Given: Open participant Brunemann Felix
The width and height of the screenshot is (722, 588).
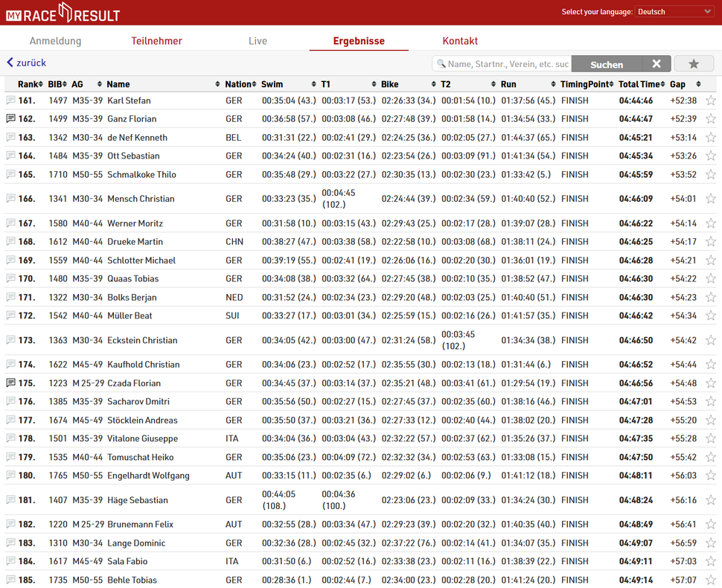Looking at the screenshot, I should (x=140, y=525).
